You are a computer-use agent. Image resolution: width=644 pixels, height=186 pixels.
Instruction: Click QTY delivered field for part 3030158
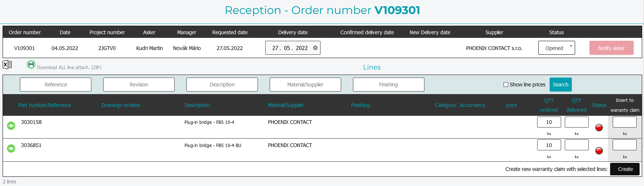tap(577, 122)
